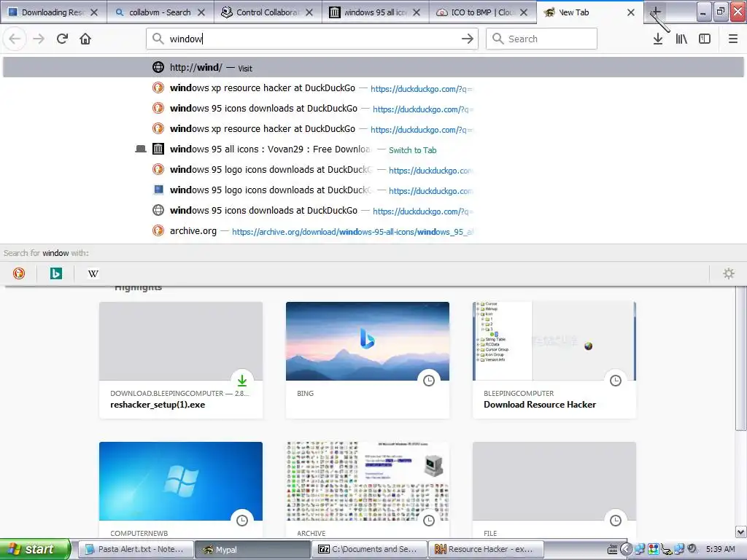Open the hamburger application menu
747x560 pixels.
(x=733, y=39)
